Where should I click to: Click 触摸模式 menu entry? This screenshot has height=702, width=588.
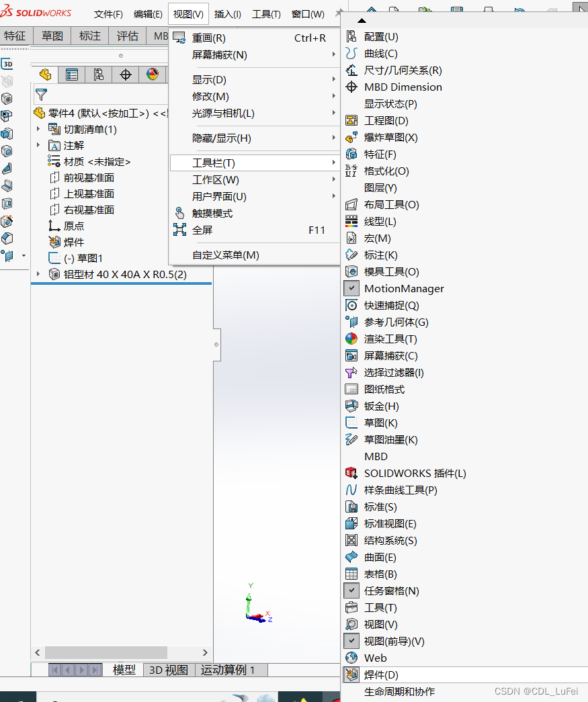255,214
